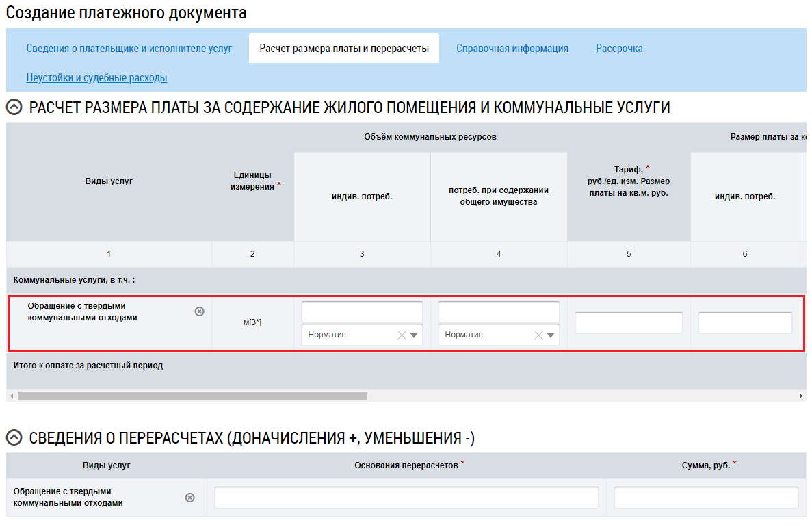Click the Тариф input field
The image size is (812, 525).
click(x=629, y=323)
